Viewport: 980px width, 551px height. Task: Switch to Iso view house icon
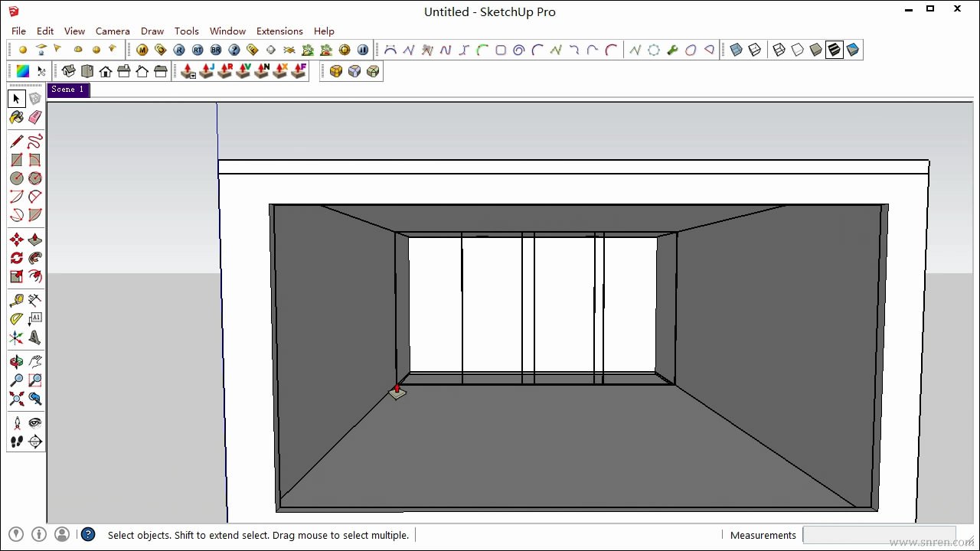pos(69,71)
